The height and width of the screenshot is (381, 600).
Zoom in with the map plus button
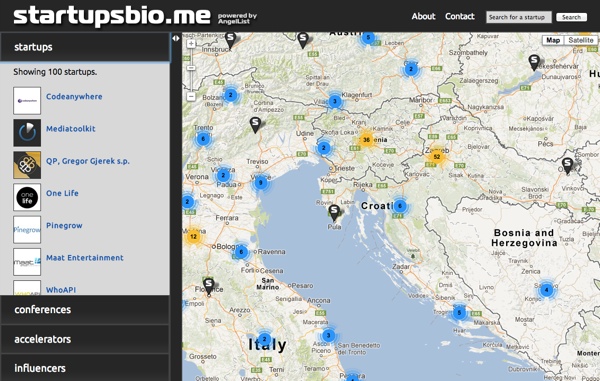click(191, 44)
